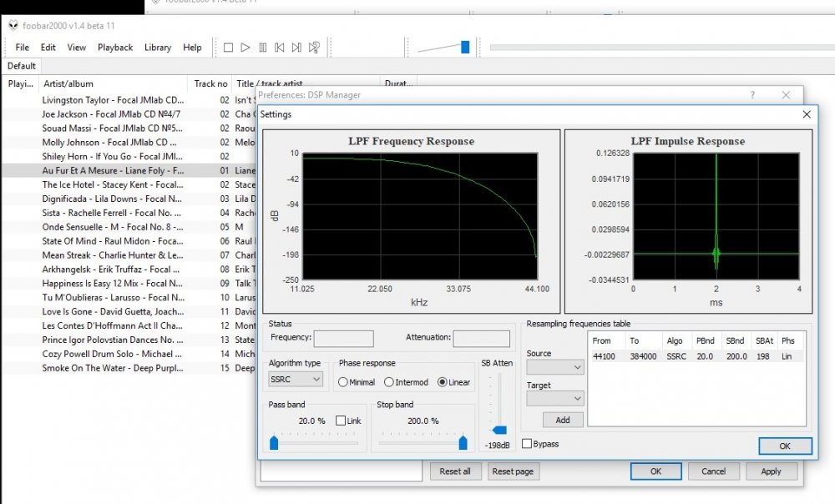Click the help question mark in Preferences
Screen dimensions: 835x504
(x=752, y=95)
